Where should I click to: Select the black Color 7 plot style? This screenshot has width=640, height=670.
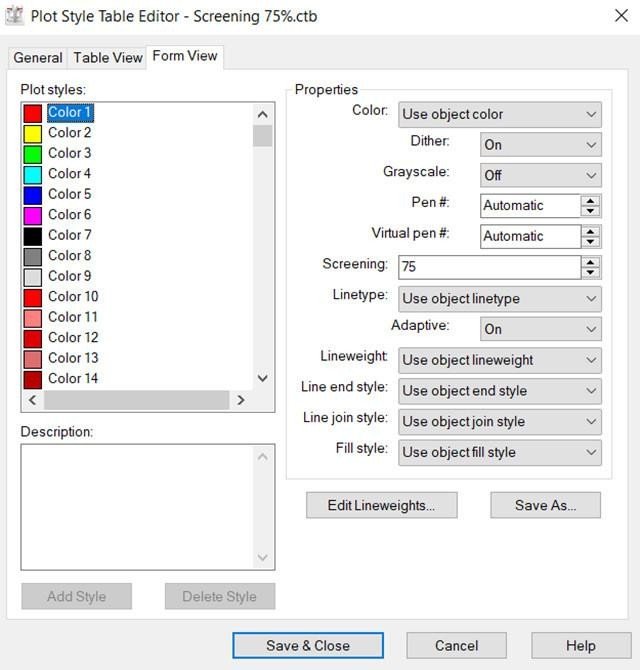click(69, 235)
